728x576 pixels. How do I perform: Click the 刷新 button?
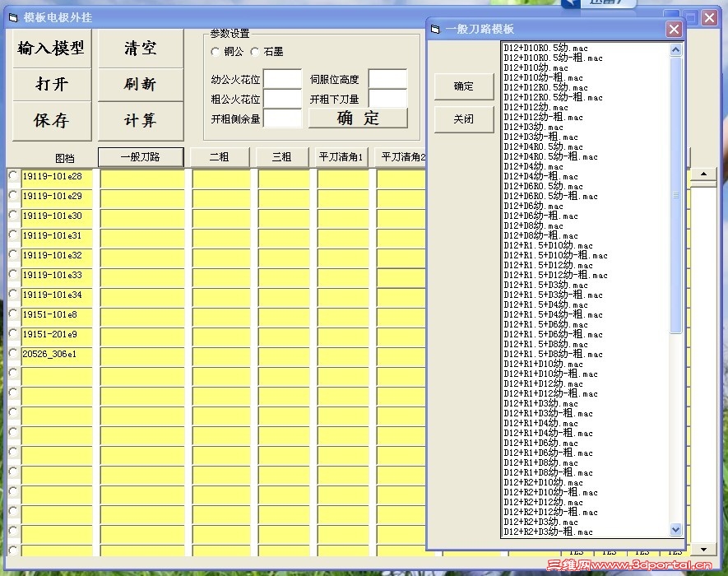[141, 84]
